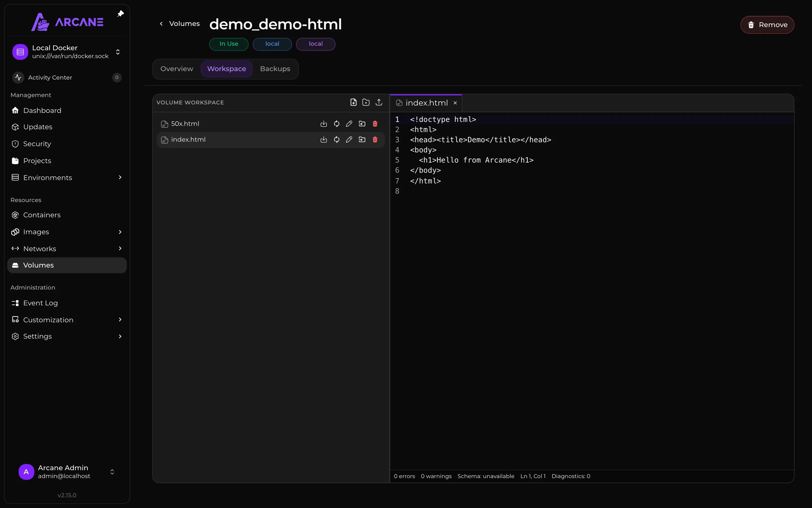The width and height of the screenshot is (812, 508).
Task: Switch to the Overview tab
Action: 177,69
